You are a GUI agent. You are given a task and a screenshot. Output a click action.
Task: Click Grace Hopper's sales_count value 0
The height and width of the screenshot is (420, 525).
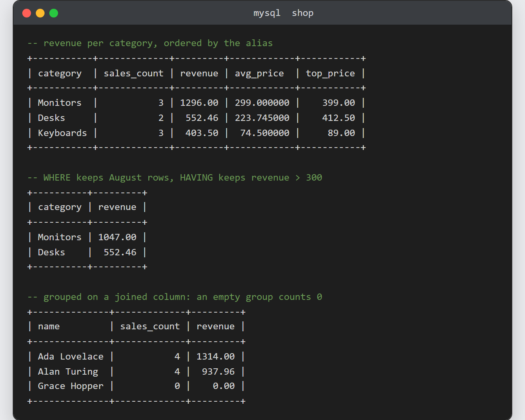coord(177,386)
